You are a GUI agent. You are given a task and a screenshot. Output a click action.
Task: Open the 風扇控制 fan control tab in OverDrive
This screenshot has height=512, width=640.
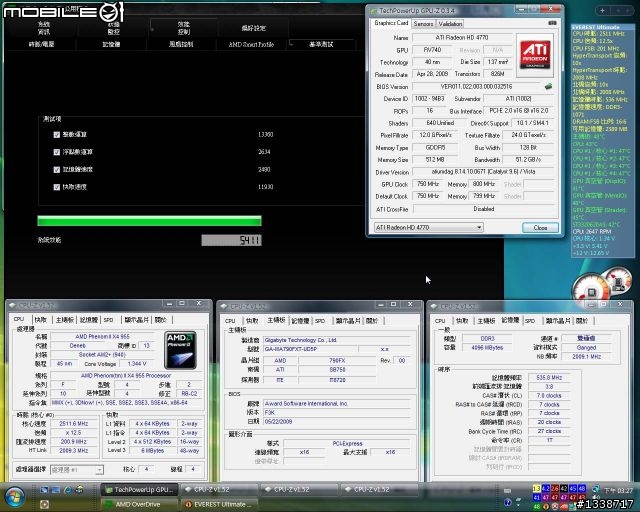coord(181,44)
